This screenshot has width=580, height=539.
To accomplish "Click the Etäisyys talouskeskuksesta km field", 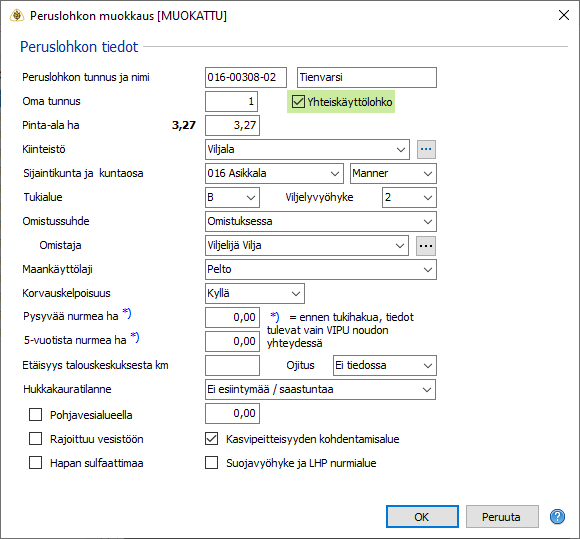I will click(232, 365).
